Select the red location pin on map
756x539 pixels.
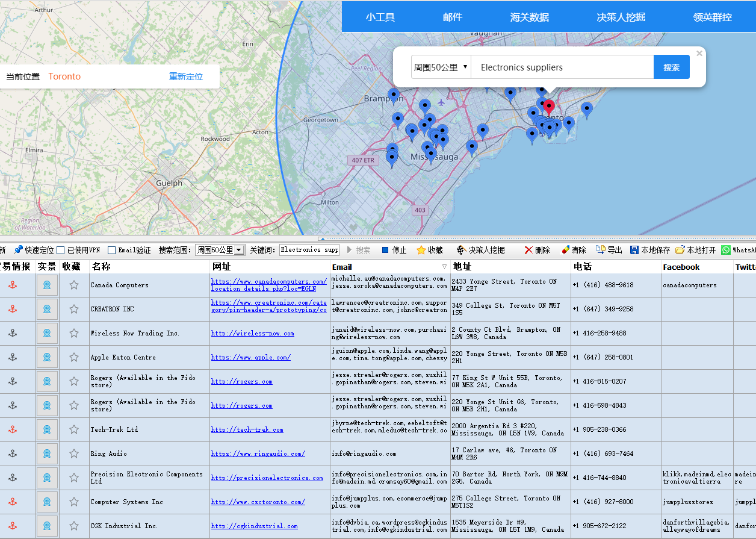point(549,108)
